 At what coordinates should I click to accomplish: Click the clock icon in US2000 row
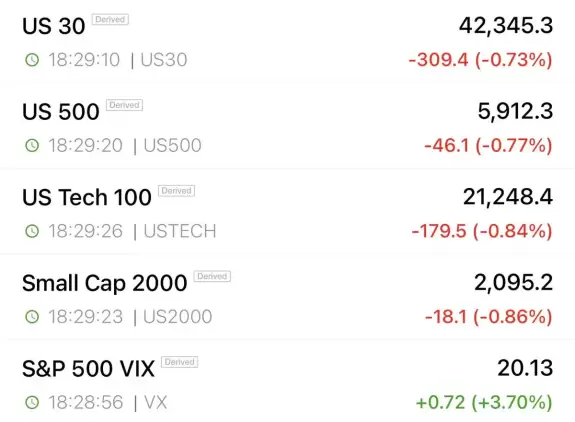[32, 317]
